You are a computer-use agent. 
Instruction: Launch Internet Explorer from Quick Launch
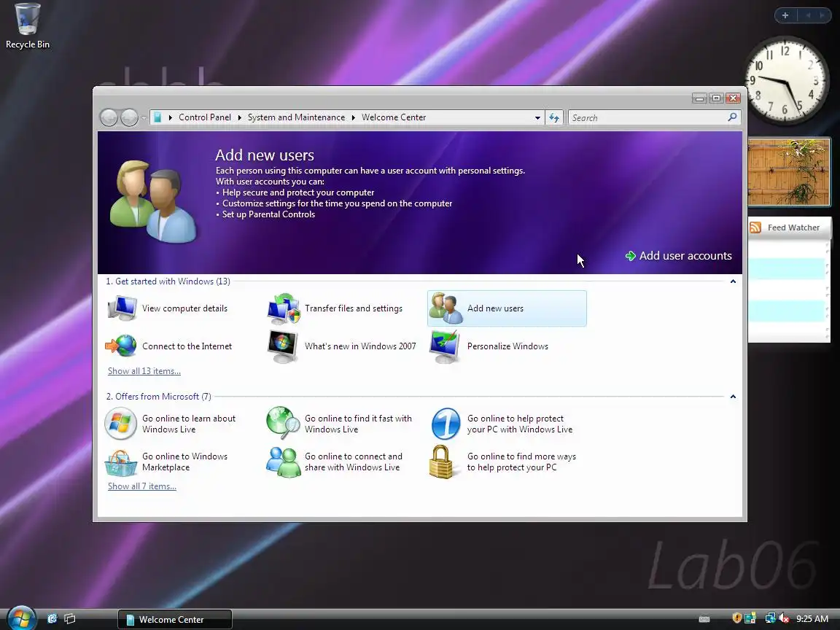tap(52, 619)
